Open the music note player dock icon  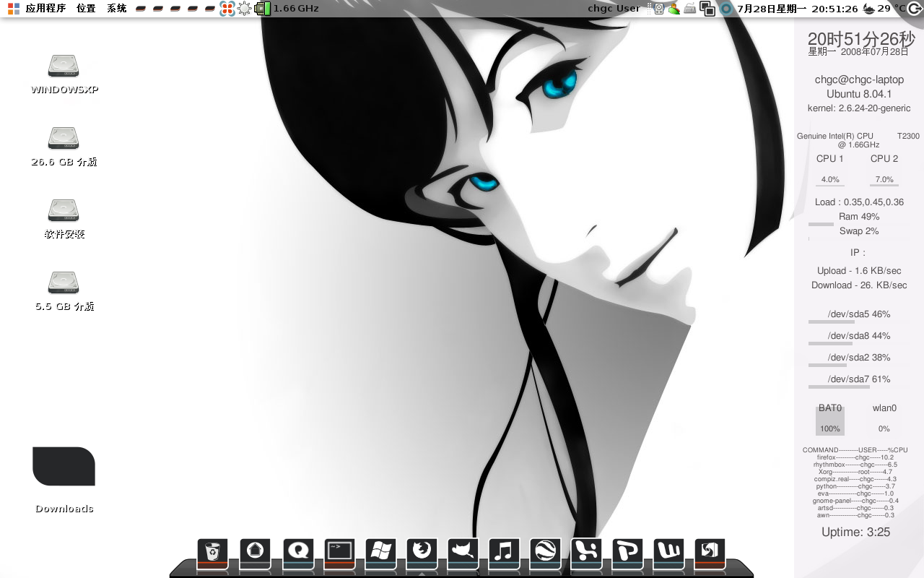(504, 553)
